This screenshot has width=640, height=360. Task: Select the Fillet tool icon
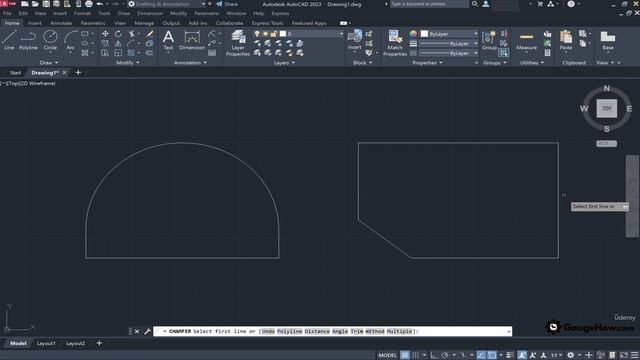click(x=131, y=43)
